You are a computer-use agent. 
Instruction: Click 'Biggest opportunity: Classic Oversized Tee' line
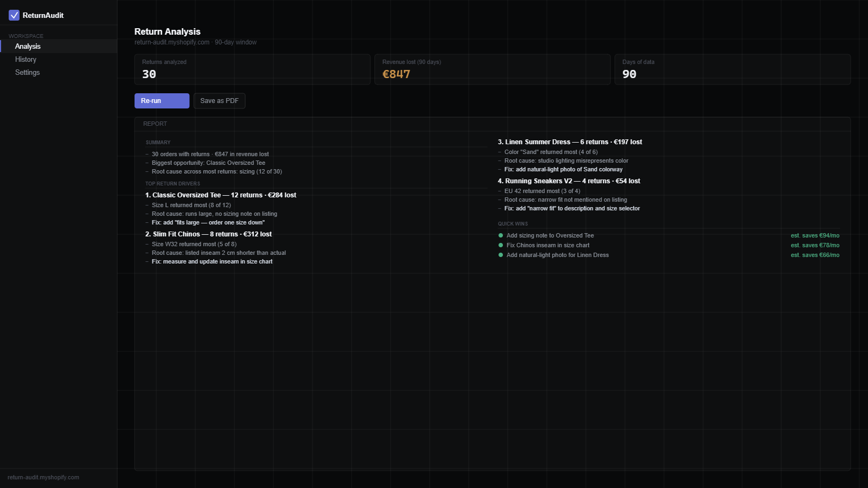(x=208, y=163)
